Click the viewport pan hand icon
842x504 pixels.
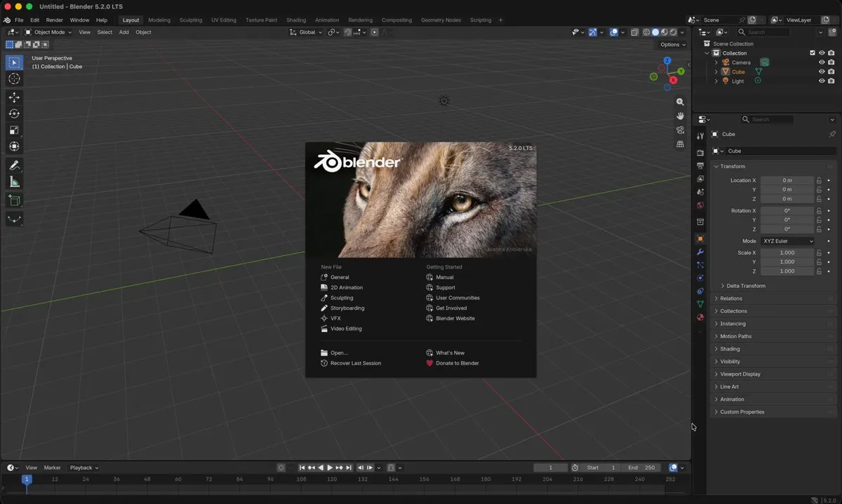click(x=680, y=116)
